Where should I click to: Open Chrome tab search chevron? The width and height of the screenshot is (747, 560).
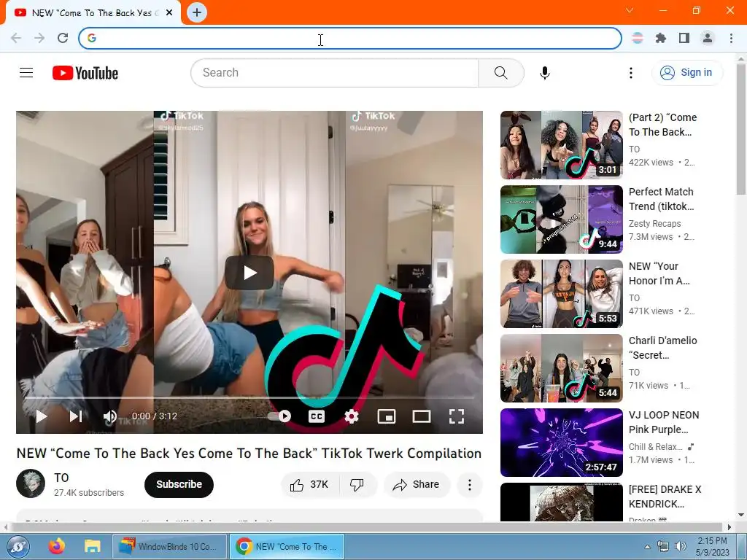tap(630, 10)
